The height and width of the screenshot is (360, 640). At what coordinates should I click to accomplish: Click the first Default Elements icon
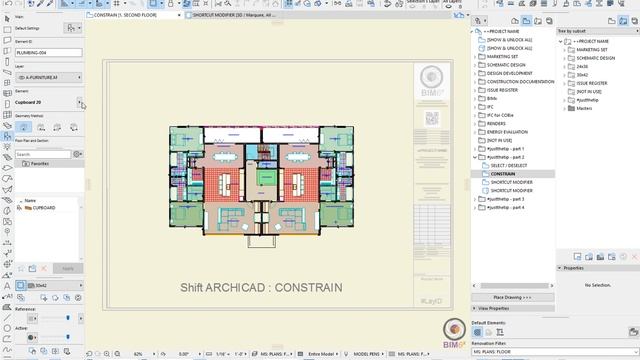477,332
